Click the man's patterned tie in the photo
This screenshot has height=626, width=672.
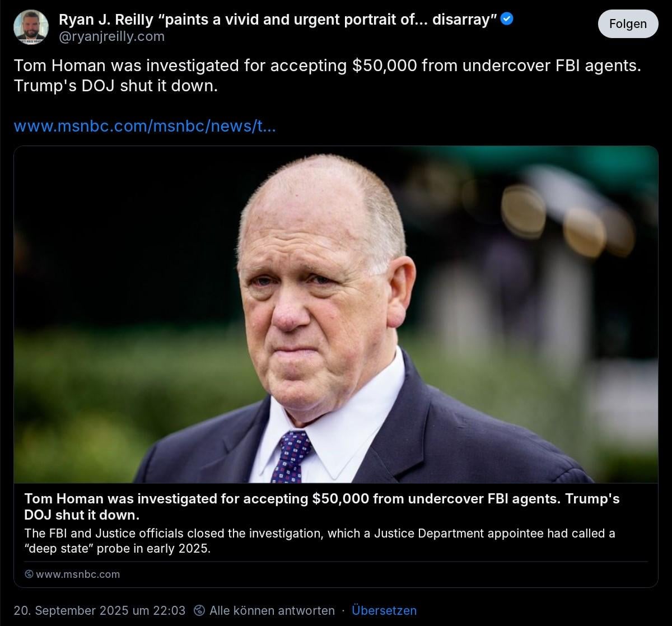[291, 455]
